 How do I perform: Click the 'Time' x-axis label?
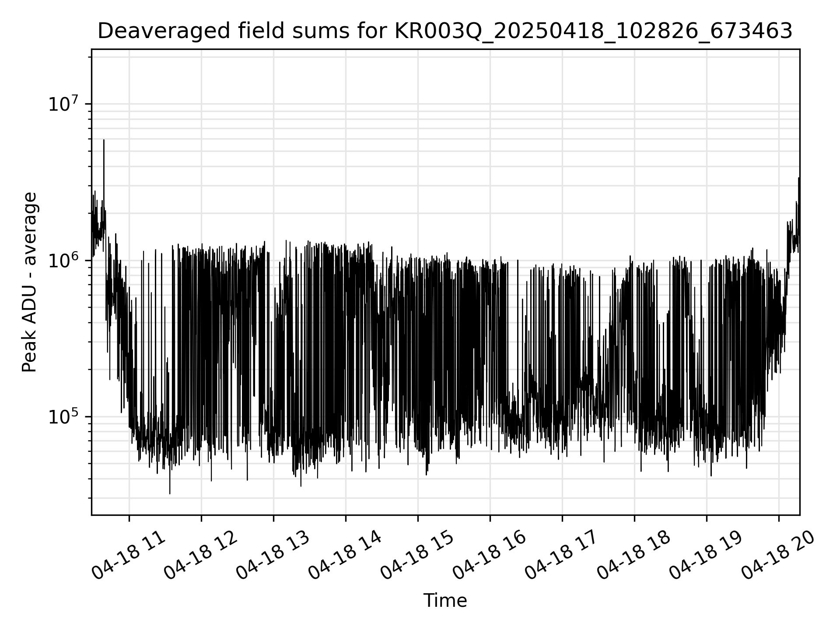(445, 601)
